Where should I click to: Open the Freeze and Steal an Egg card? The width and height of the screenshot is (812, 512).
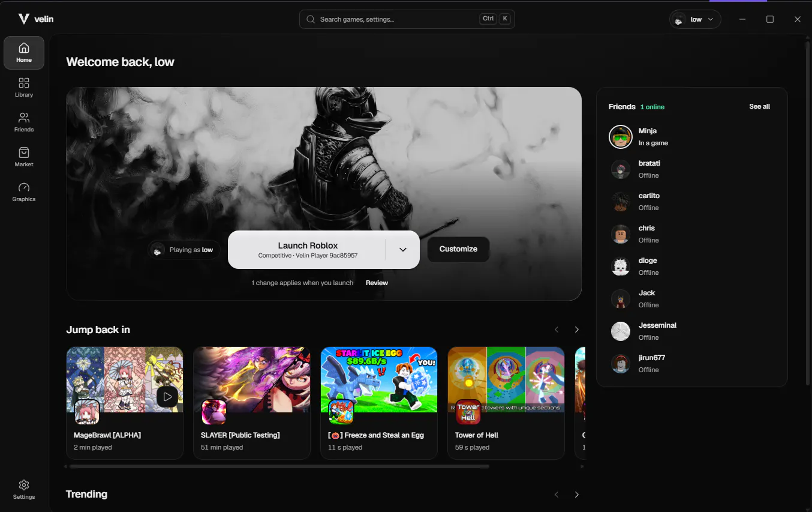[x=379, y=403]
